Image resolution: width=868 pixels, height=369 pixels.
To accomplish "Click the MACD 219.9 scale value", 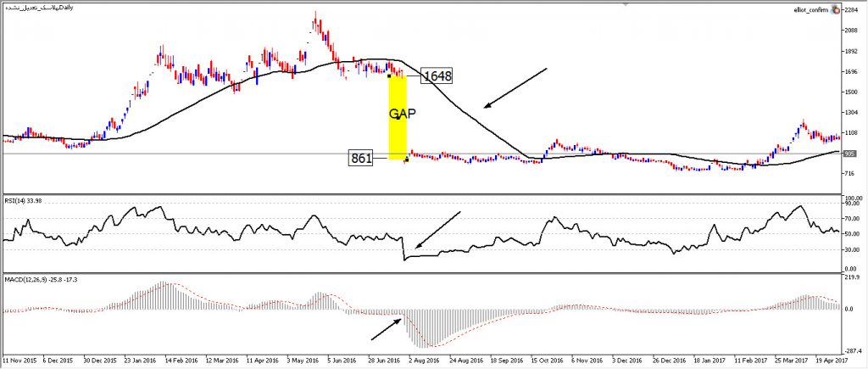I will coord(851,276).
